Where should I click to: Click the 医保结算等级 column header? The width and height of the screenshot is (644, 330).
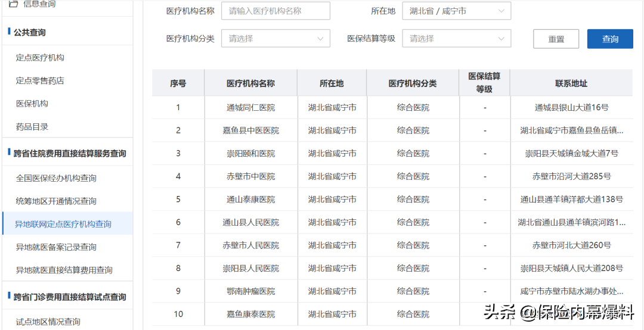(484, 82)
